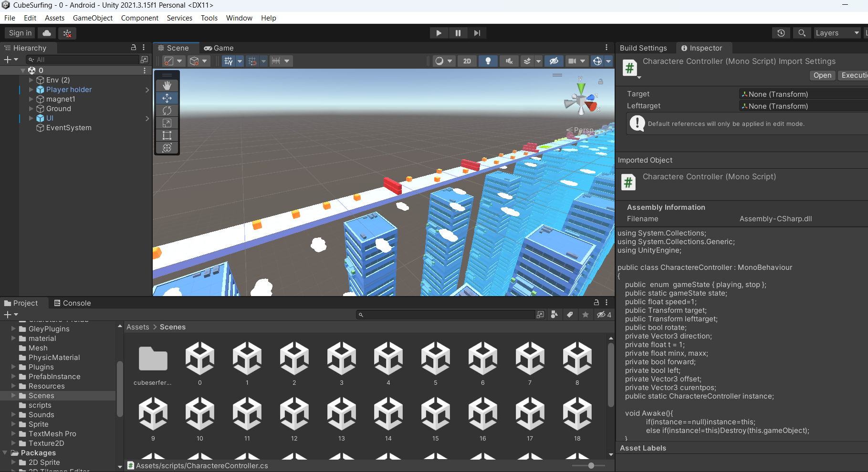Click the Play button
Screen dimensions: 868x472
(439, 33)
